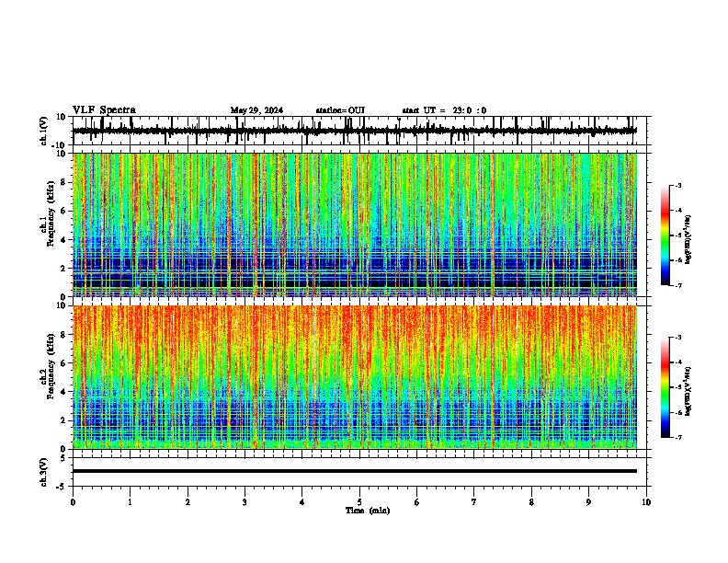This screenshot has height=563, width=728.
Task: Click time axis tick label '0'
Action: [x=73, y=502]
